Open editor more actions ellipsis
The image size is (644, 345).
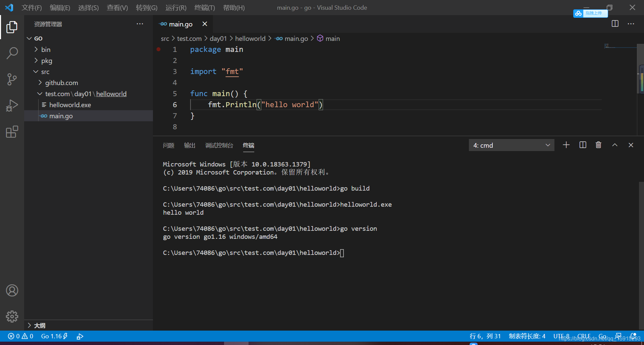pos(631,24)
